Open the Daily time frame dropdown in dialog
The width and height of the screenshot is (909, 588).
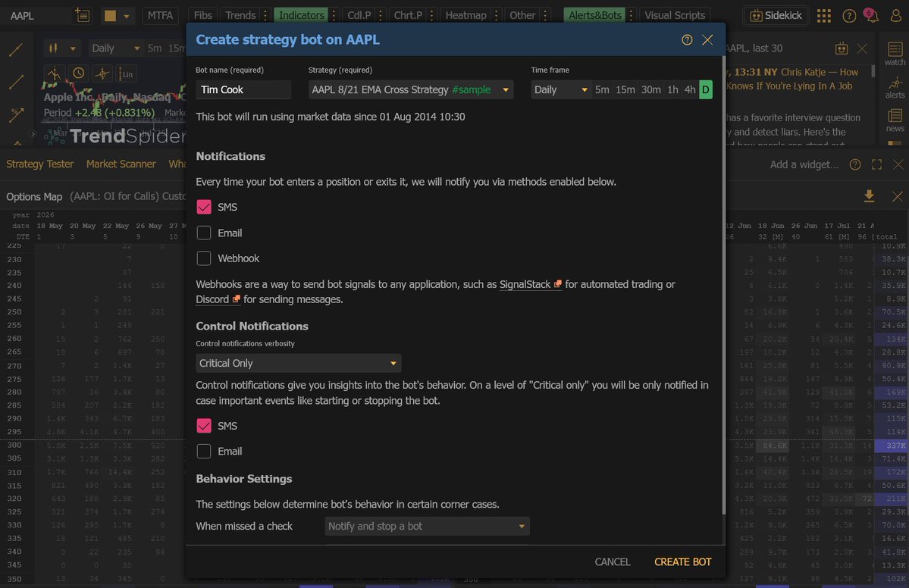[560, 90]
